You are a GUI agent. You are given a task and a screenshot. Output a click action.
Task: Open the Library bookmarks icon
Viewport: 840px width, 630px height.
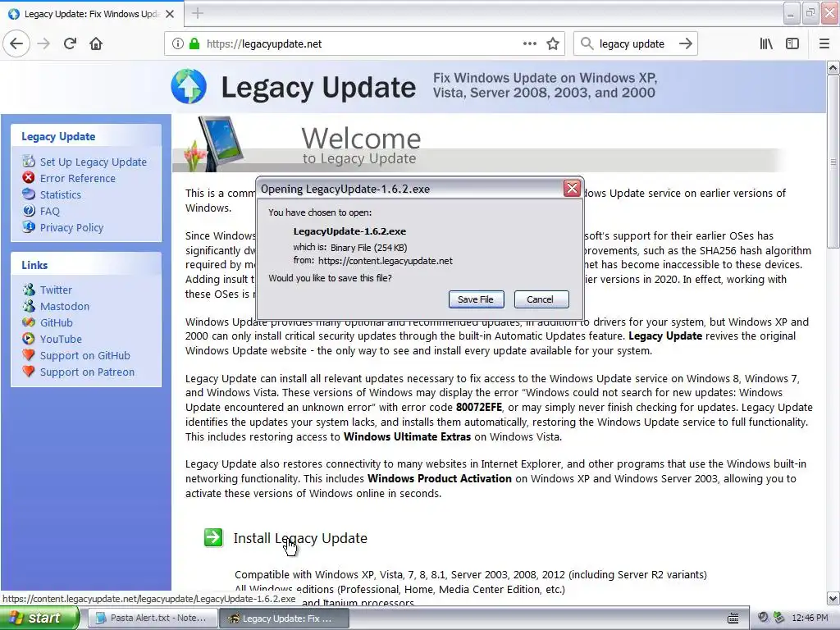(766, 44)
